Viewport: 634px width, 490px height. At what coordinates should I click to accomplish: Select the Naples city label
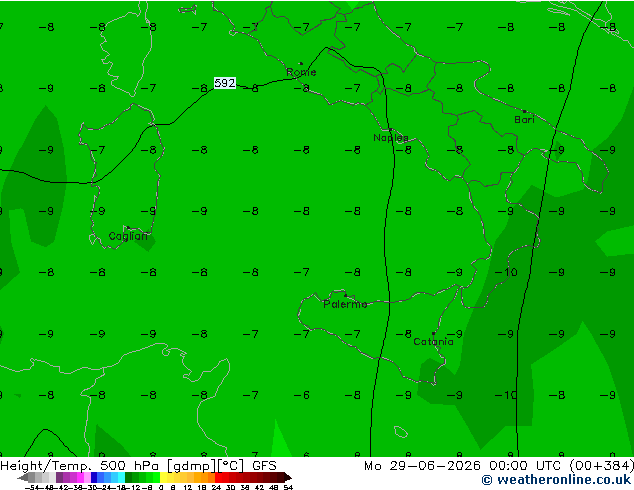tap(391, 138)
